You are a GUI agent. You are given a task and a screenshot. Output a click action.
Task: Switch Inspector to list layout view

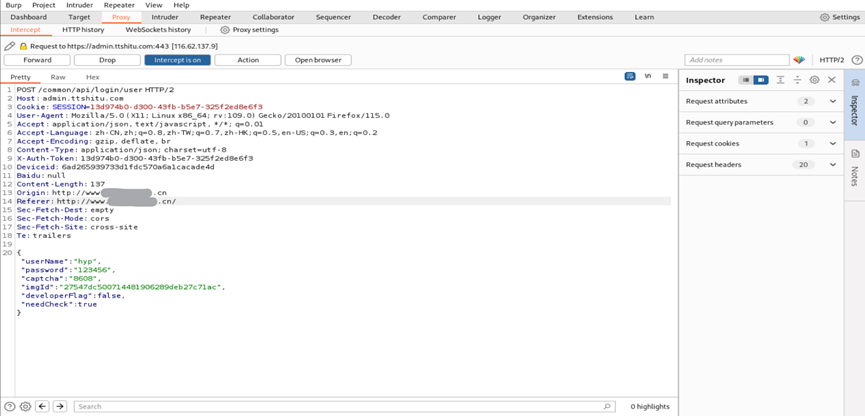pos(746,80)
